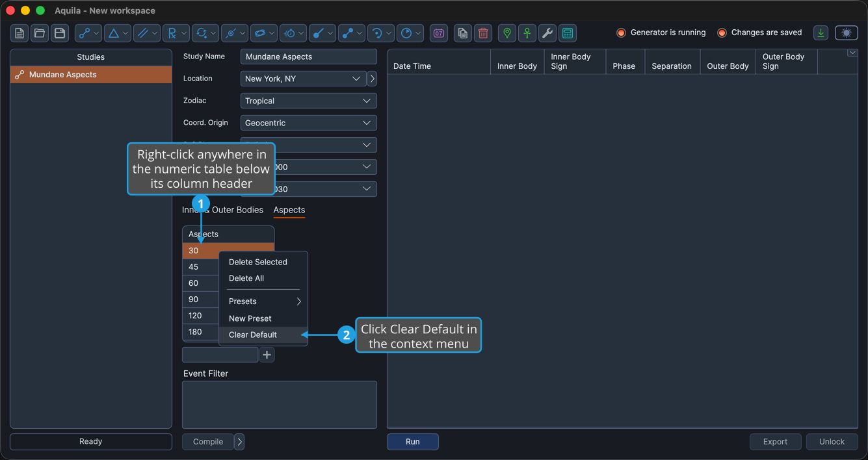Viewport: 868px width, 460px height.
Task: Click inside the Event Filter text area
Action: [280, 405]
